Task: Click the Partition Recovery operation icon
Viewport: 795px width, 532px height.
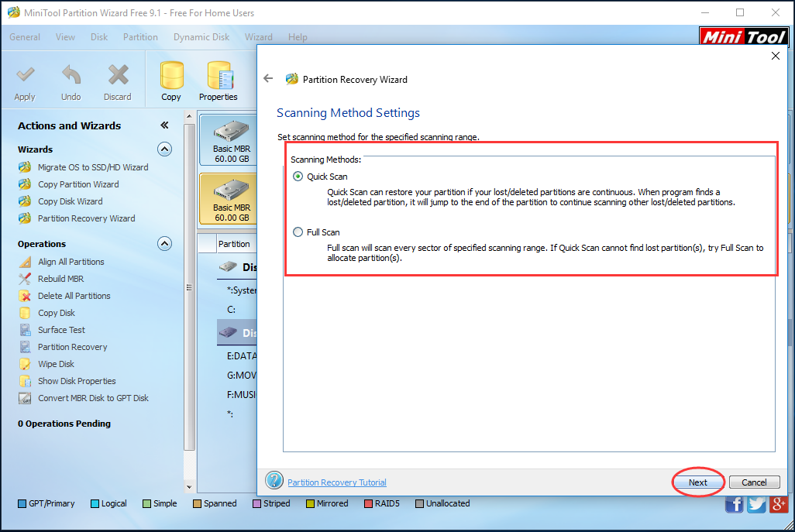Action: click(x=25, y=347)
